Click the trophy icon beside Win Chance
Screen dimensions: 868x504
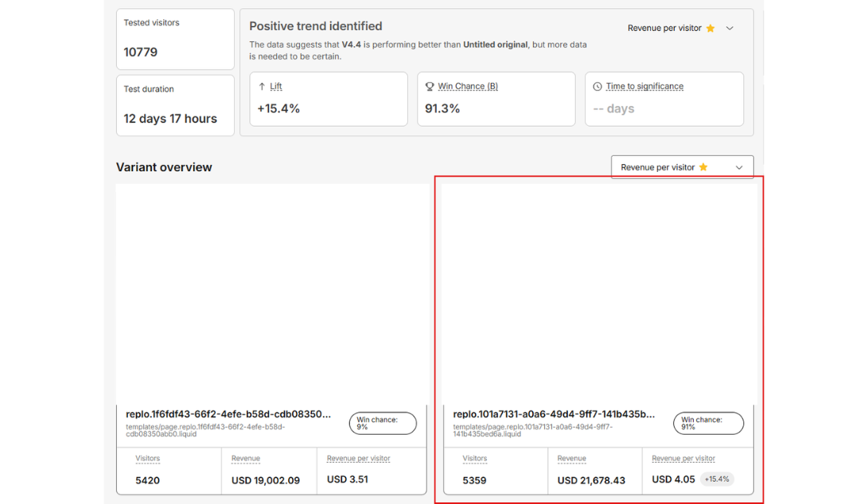pos(430,87)
